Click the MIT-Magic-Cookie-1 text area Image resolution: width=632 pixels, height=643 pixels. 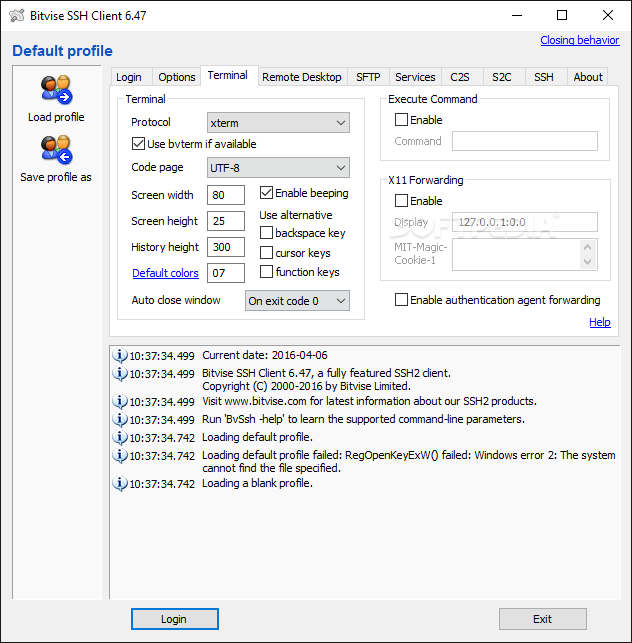pos(516,254)
